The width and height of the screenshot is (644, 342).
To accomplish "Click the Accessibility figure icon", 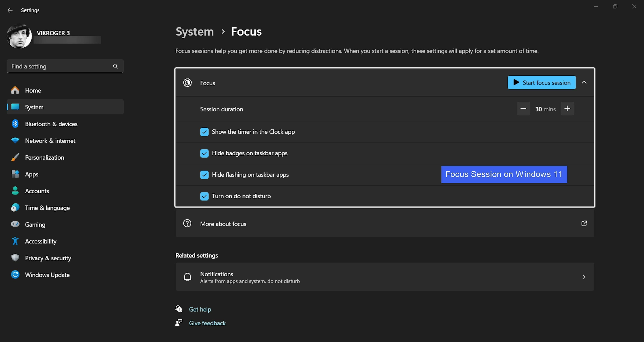I will [15, 241].
